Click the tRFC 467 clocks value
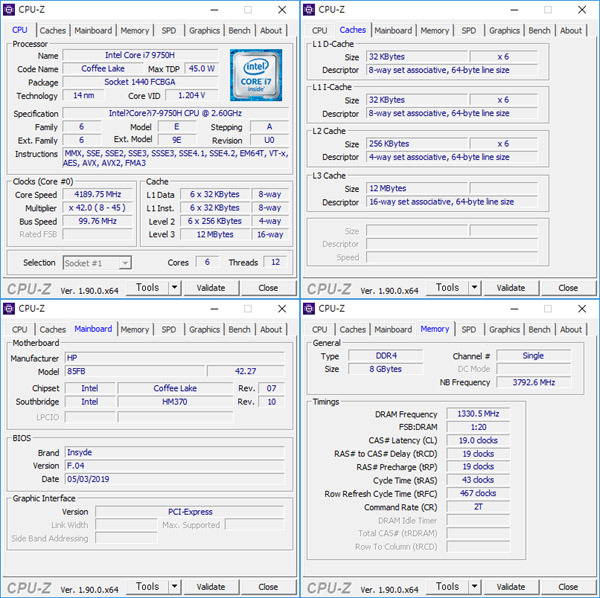This screenshot has height=598, width=600. [x=478, y=493]
